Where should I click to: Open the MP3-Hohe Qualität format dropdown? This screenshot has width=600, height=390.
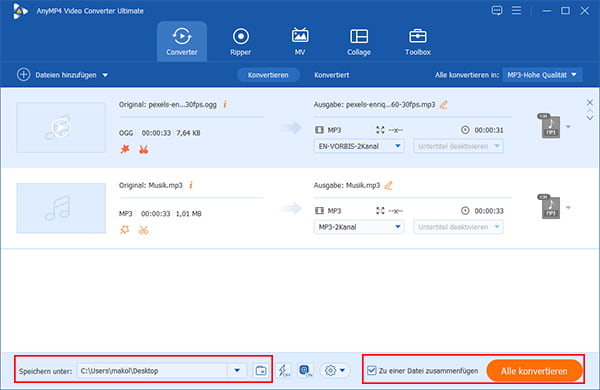542,75
